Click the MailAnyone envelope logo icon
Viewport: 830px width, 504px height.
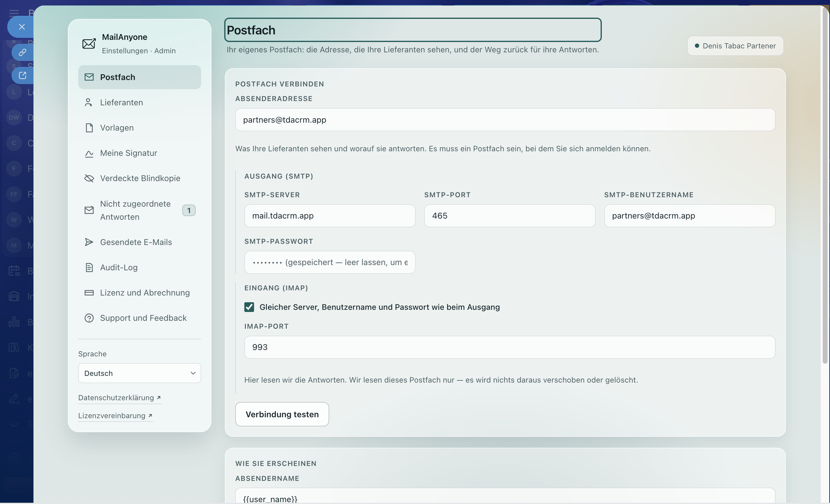click(89, 44)
